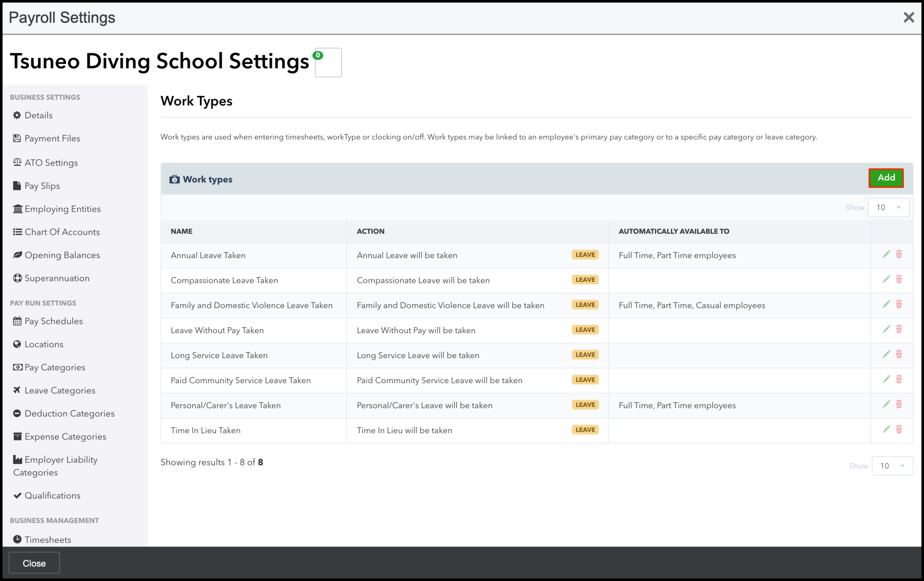This screenshot has height=581, width=924.
Task: Navigate to Superannuation settings
Action: 57,278
